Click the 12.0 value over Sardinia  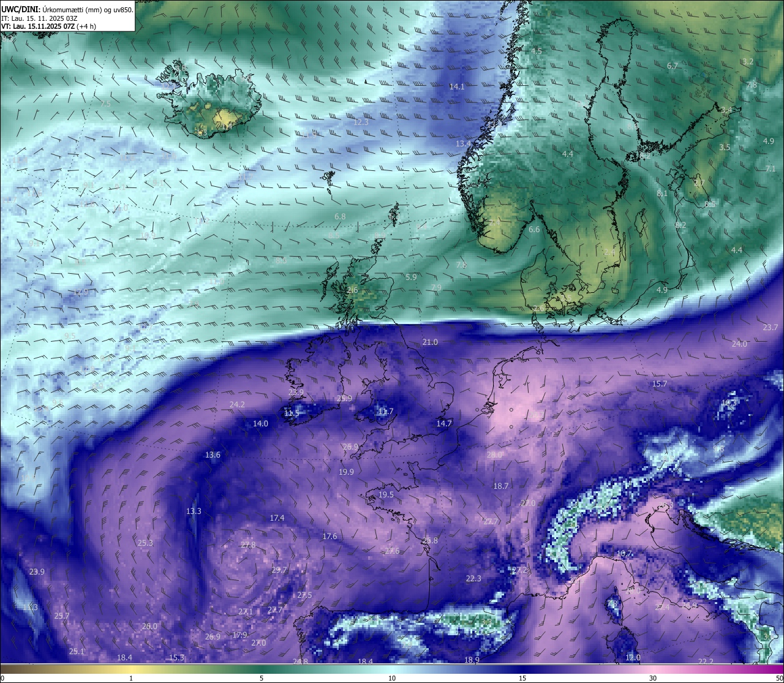(x=633, y=658)
